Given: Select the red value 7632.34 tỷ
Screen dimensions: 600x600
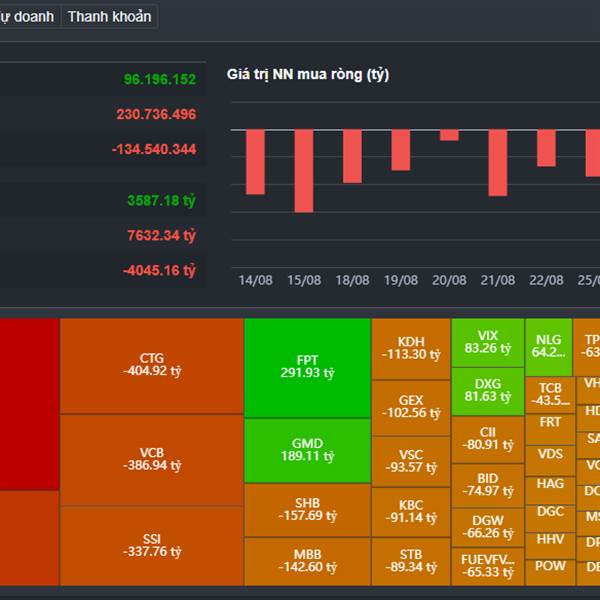Looking at the screenshot, I should (161, 235).
